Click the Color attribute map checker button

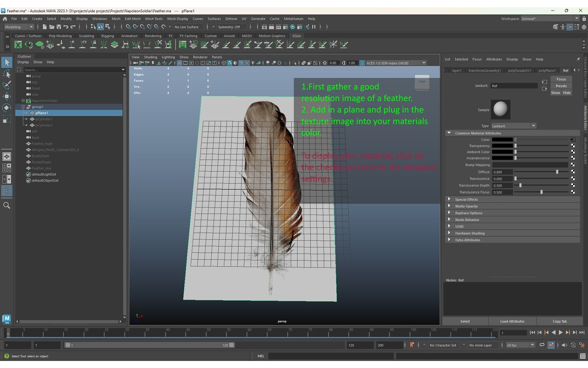(x=573, y=140)
